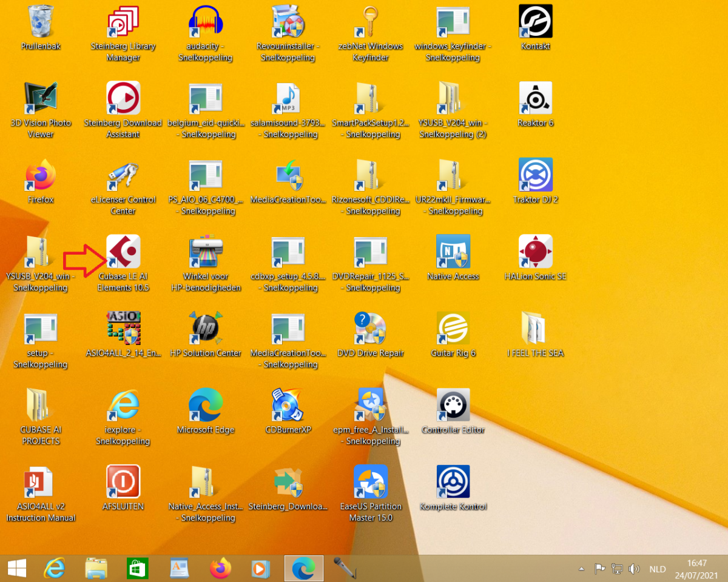Open the ASIO4ALL_2_14 installer icon
Screen dimensions: 728x582
(x=123, y=329)
